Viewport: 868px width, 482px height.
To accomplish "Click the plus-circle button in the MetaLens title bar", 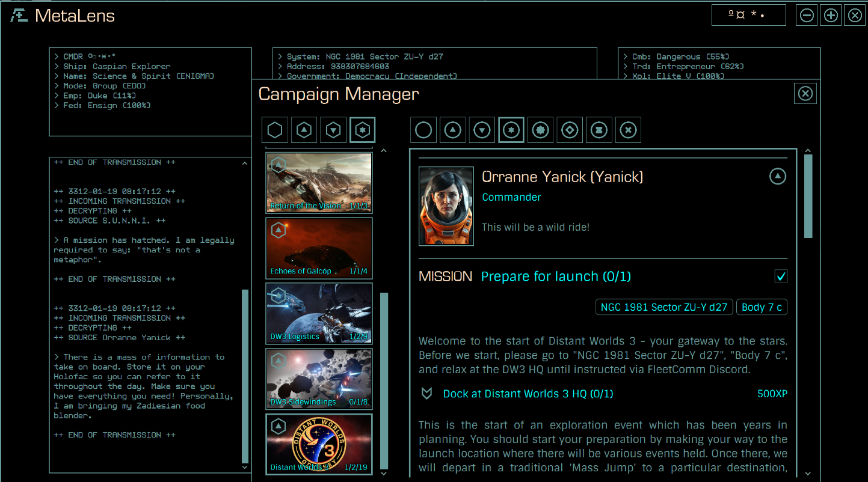I will pos(831,16).
